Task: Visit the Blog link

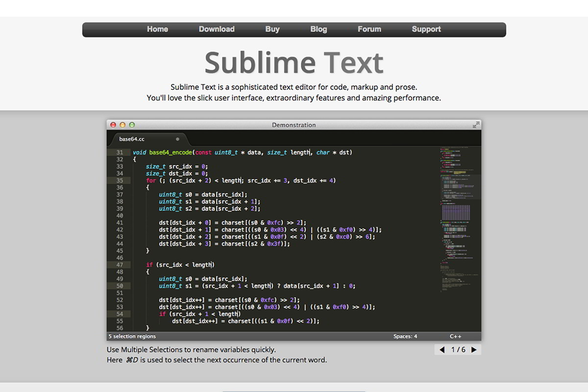Action: coord(318,29)
